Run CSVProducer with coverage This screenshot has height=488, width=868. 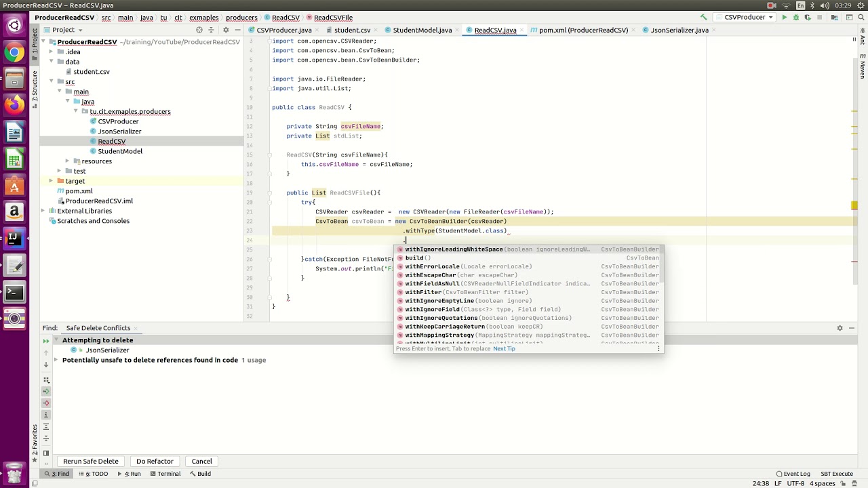pyautogui.click(x=808, y=18)
